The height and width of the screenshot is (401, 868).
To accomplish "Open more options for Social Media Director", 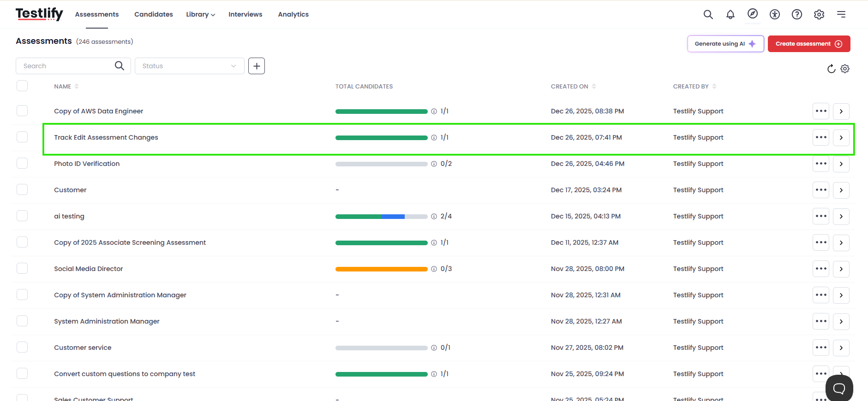I will point(820,269).
